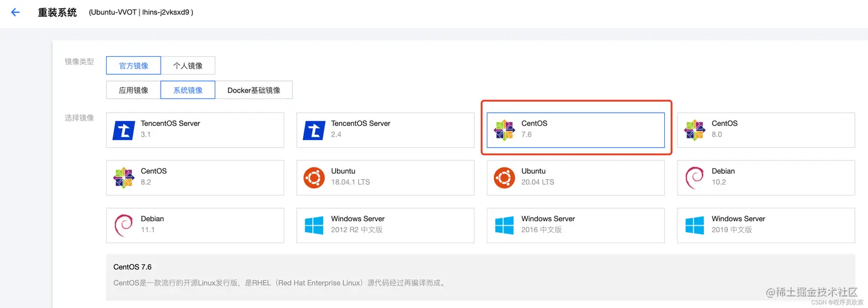The height and width of the screenshot is (308, 868).
Task: Select the 20.04 LTS version text
Action: [538, 182]
